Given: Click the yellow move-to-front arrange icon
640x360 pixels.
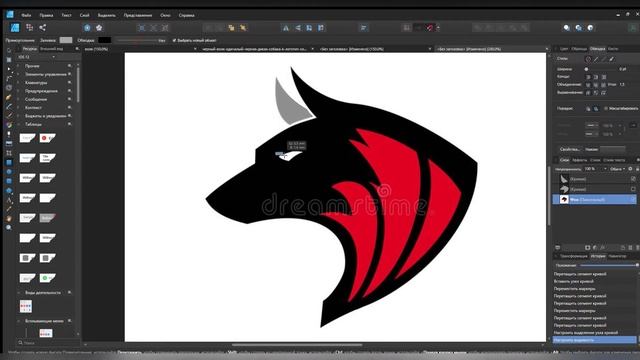Looking at the screenshot, I should point(231,28).
